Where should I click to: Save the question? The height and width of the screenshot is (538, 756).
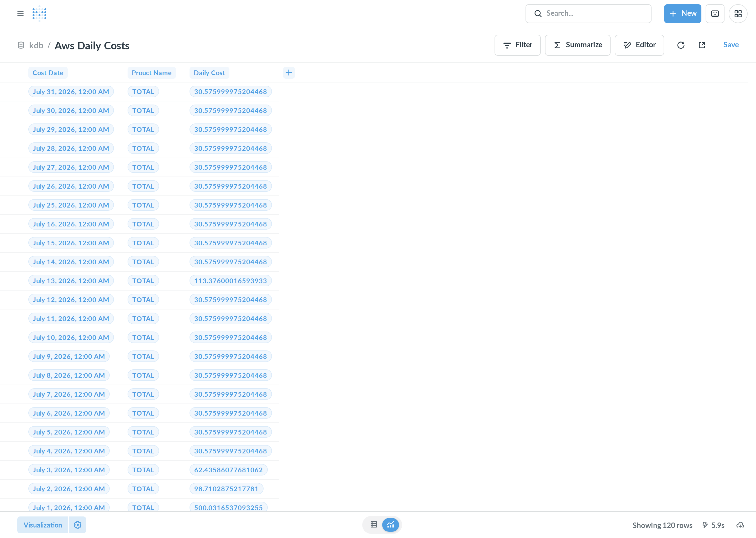click(731, 45)
